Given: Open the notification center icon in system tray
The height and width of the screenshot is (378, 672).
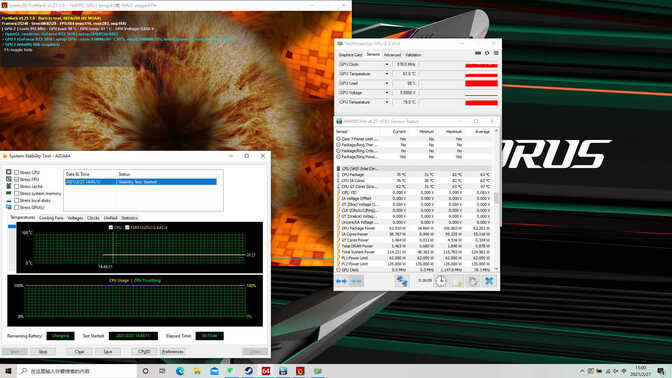Looking at the screenshot, I should [x=661, y=371].
